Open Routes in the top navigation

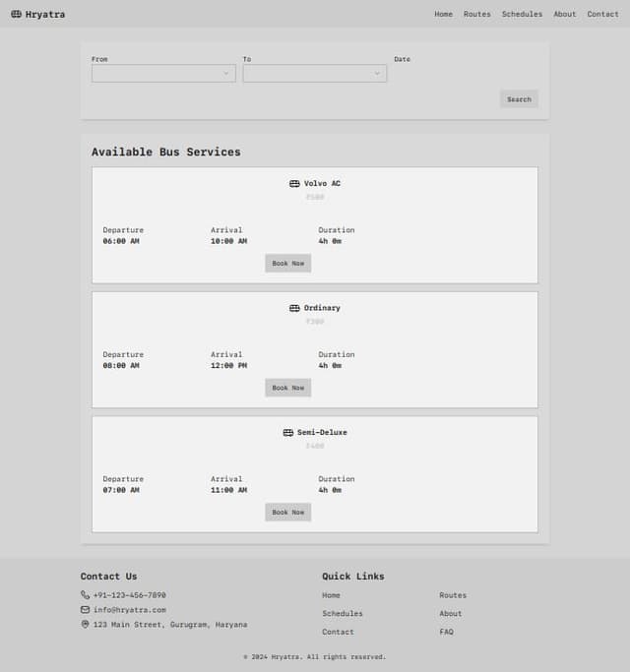[476, 14]
